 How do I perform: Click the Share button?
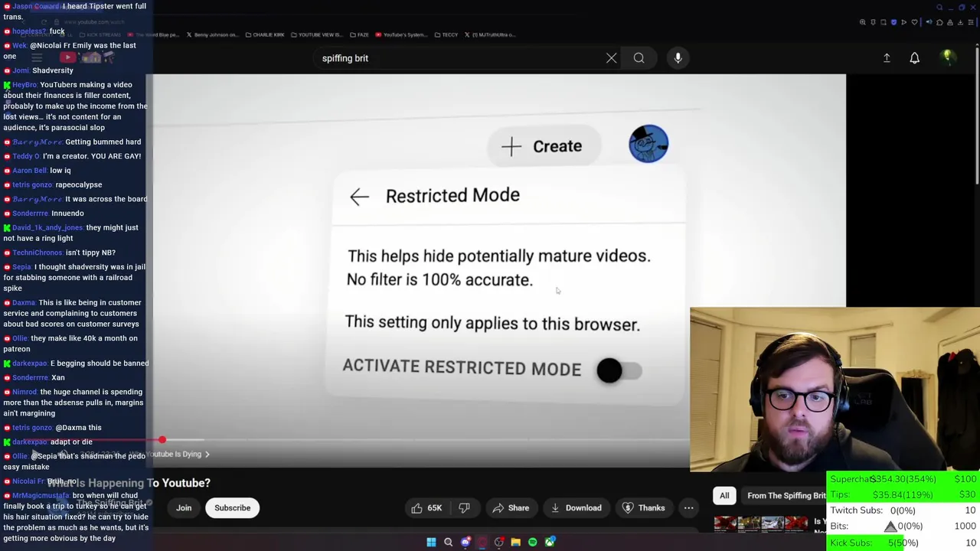(511, 508)
